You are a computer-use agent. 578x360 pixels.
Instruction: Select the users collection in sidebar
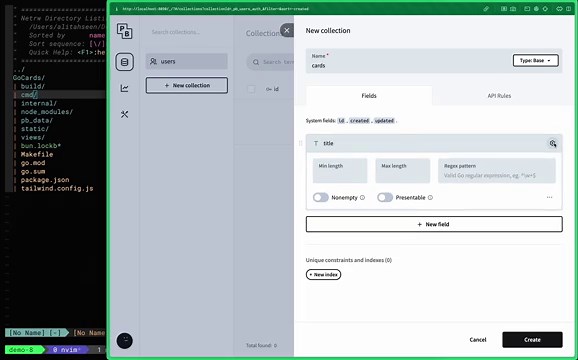187,62
